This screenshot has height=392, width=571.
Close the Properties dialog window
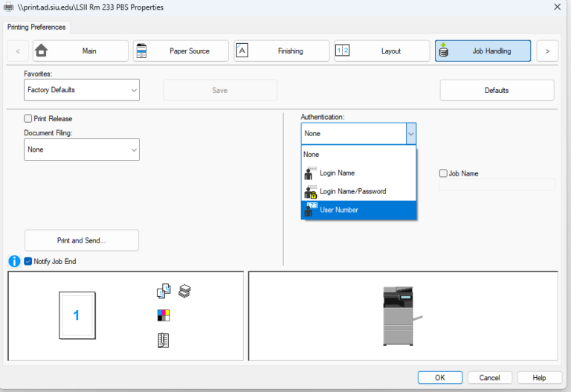(557, 7)
